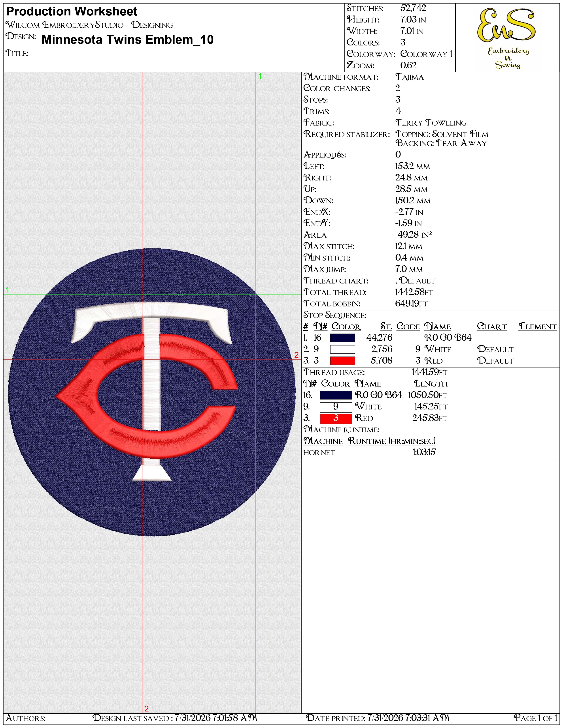Select the "Colorway 1" value
This screenshot has height=728, width=563.
pos(426,54)
